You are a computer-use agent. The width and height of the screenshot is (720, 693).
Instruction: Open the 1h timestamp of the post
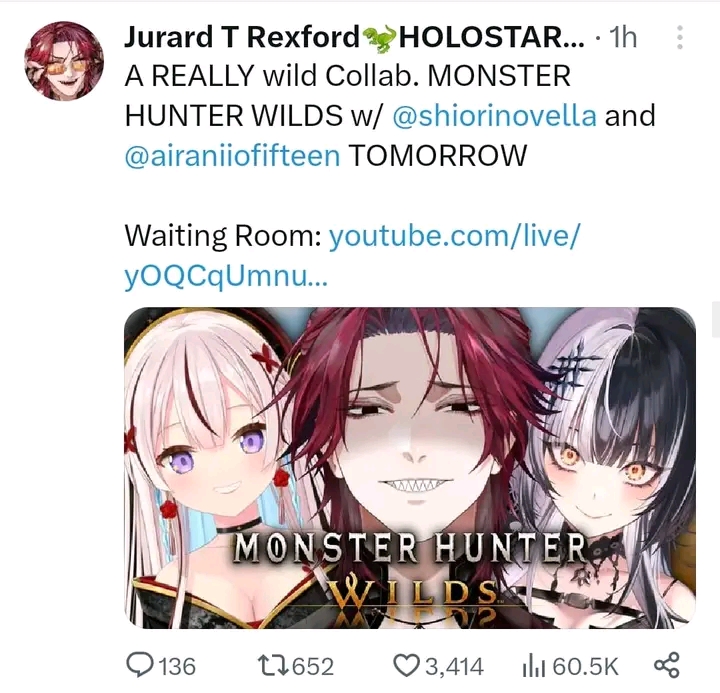point(623,37)
